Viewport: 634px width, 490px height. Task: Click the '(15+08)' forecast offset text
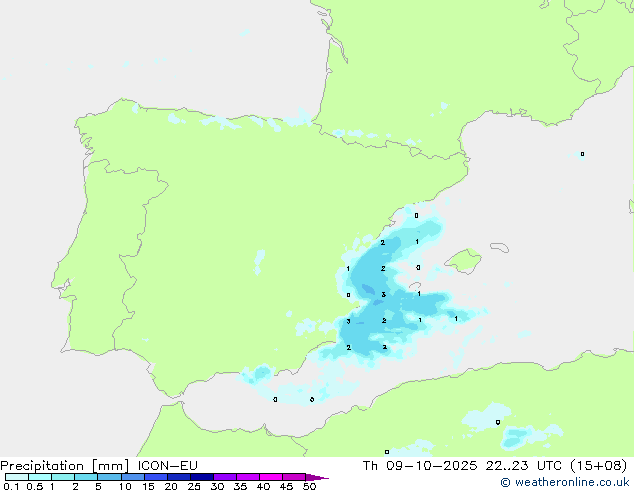click(x=598, y=465)
